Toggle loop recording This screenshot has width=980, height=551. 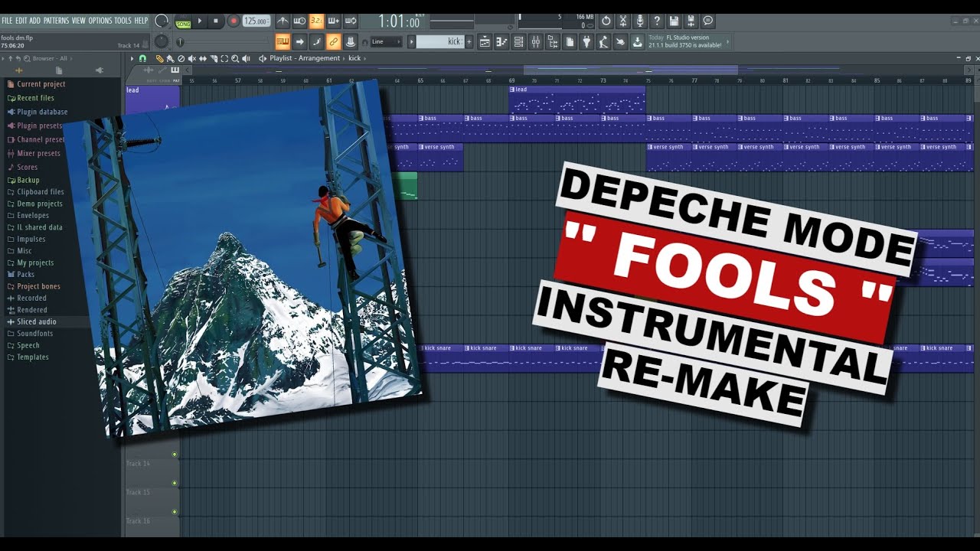[x=350, y=21]
